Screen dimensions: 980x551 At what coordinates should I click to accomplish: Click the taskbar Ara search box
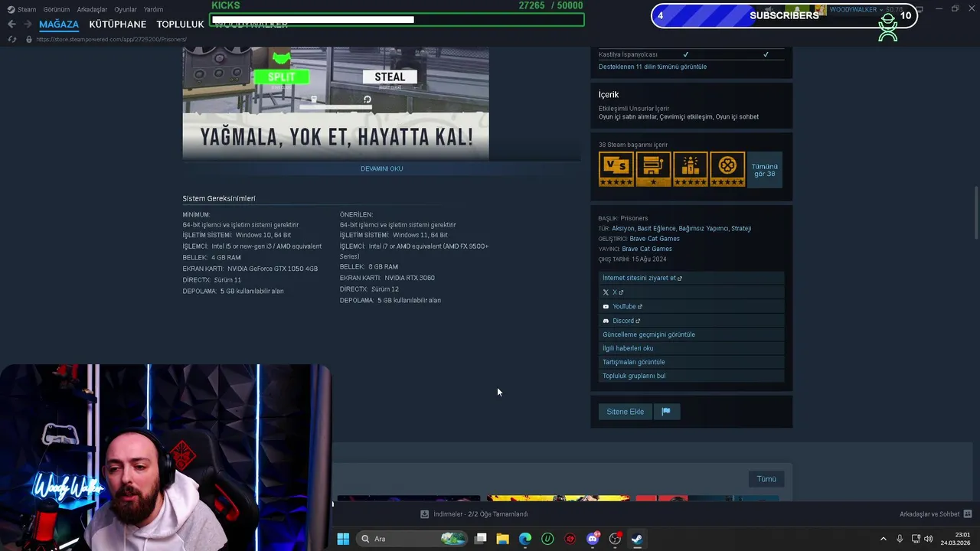pyautogui.click(x=412, y=539)
